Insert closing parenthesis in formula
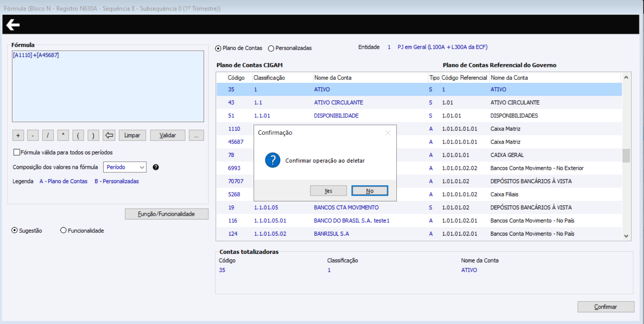The height and width of the screenshot is (324, 644). point(93,135)
